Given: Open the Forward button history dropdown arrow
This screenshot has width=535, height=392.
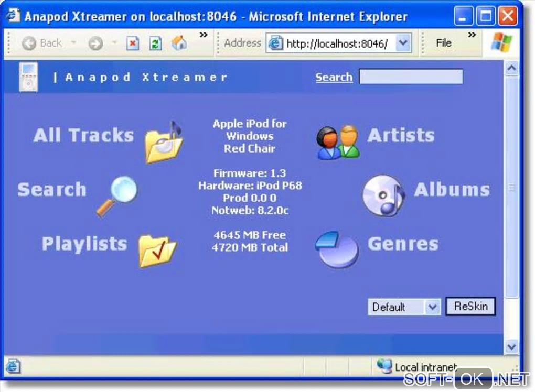Looking at the screenshot, I should tap(114, 42).
